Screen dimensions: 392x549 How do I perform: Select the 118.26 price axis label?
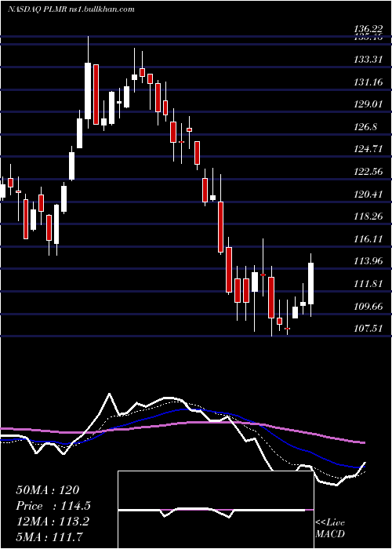tap(368, 216)
